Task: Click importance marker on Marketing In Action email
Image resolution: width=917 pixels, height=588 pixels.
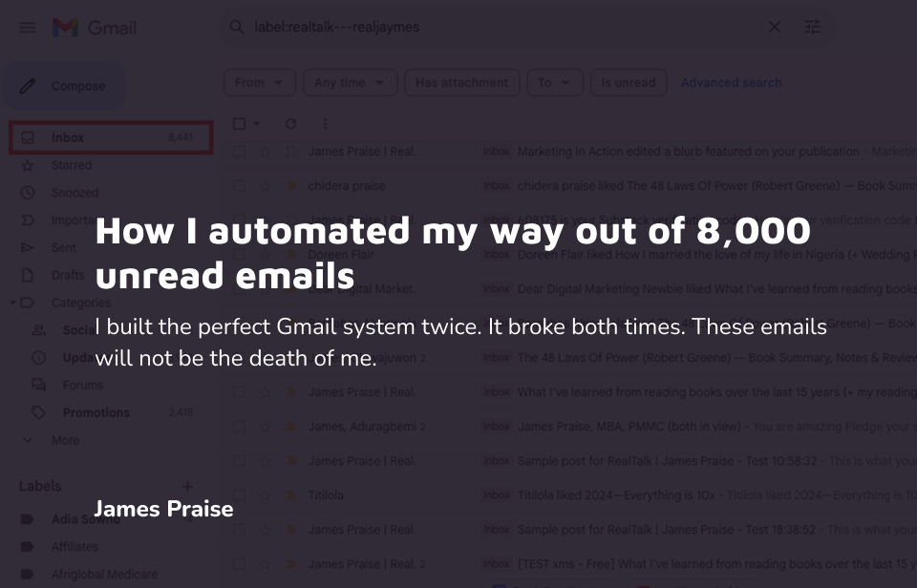Action: click(290, 152)
